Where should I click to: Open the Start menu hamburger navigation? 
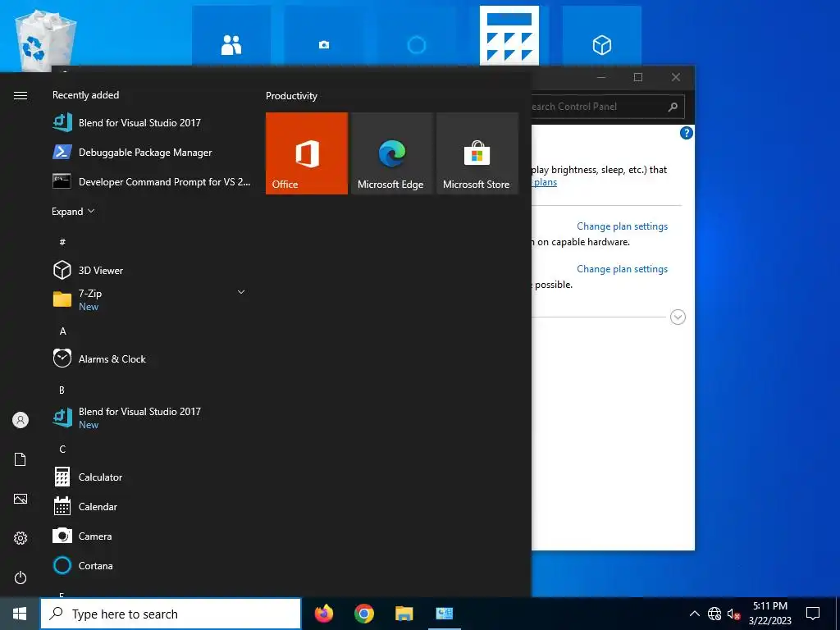point(21,95)
